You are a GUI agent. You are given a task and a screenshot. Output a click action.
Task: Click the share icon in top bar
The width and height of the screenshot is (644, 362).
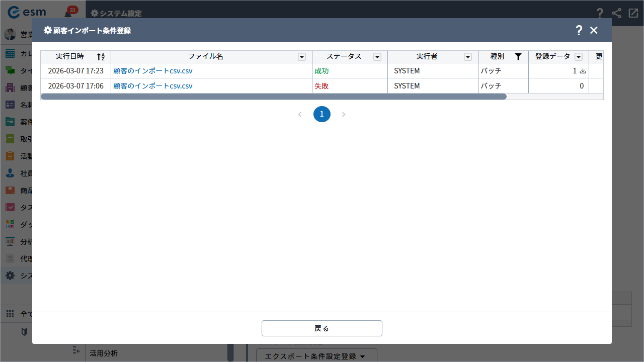click(x=616, y=13)
